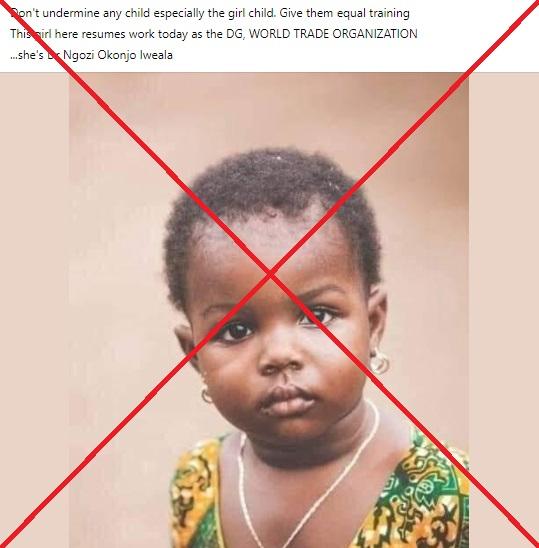This screenshot has width=539, height=548.
Task: Click the word "training" ending the first line
Action: pyautogui.click(x=390, y=13)
